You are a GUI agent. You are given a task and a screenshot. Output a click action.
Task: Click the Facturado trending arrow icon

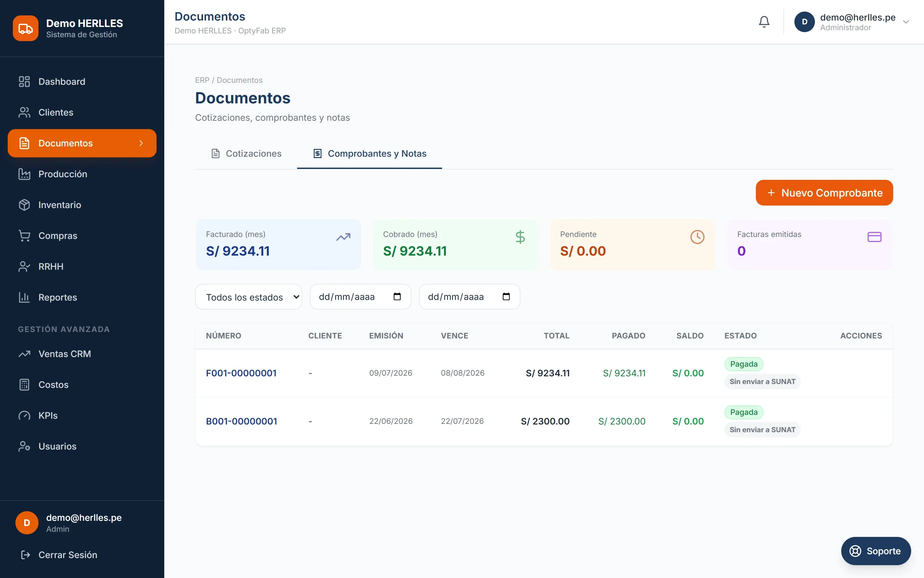(x=343, y=237)
